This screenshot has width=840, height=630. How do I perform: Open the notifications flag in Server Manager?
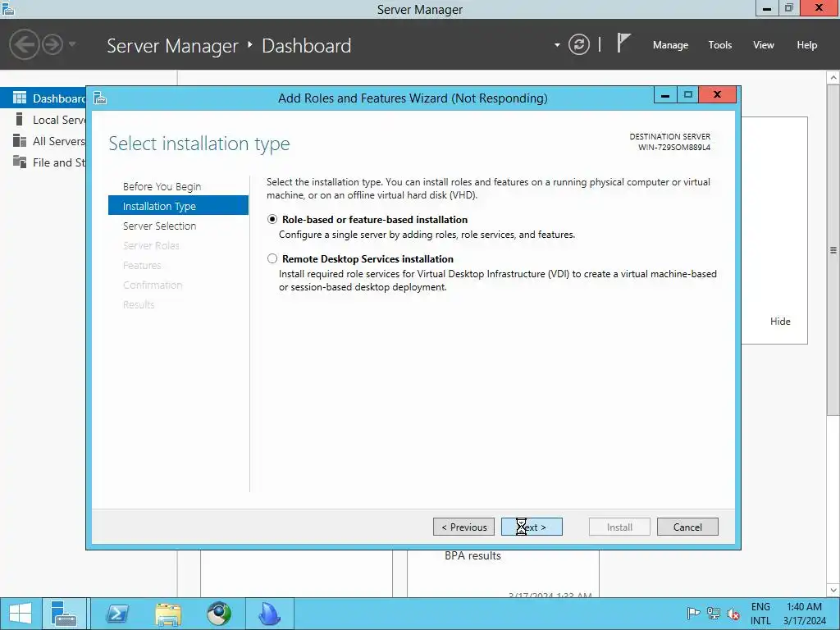[623, 43]
